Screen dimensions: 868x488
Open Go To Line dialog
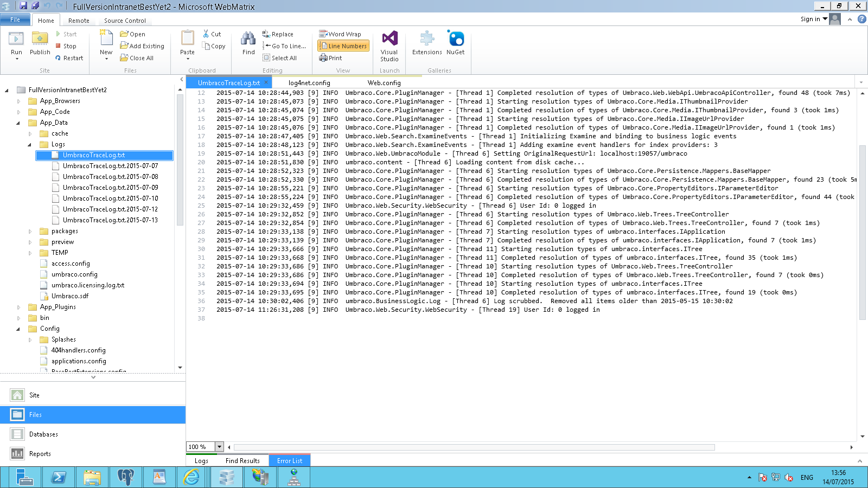(284, 46)
